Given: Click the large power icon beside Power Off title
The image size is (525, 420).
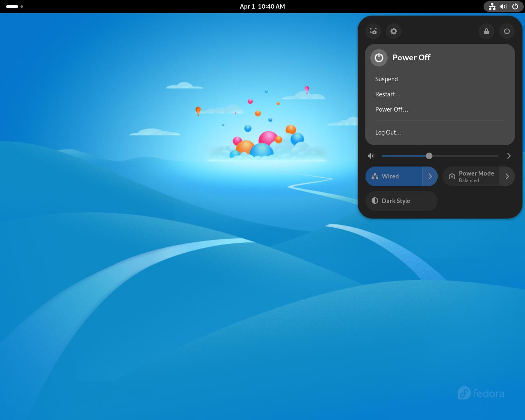Looking at the screenshot, I should click(x=379, y=58).
